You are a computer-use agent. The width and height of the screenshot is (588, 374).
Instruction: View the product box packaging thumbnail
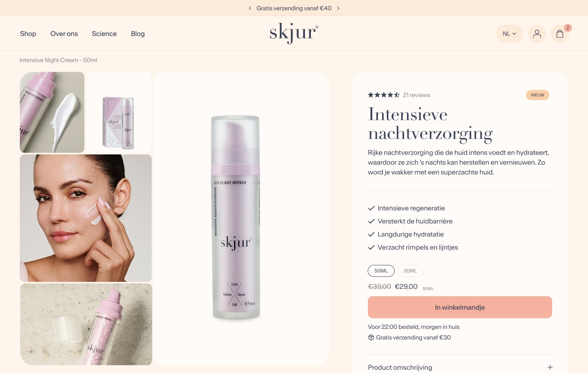coord(119,112)
